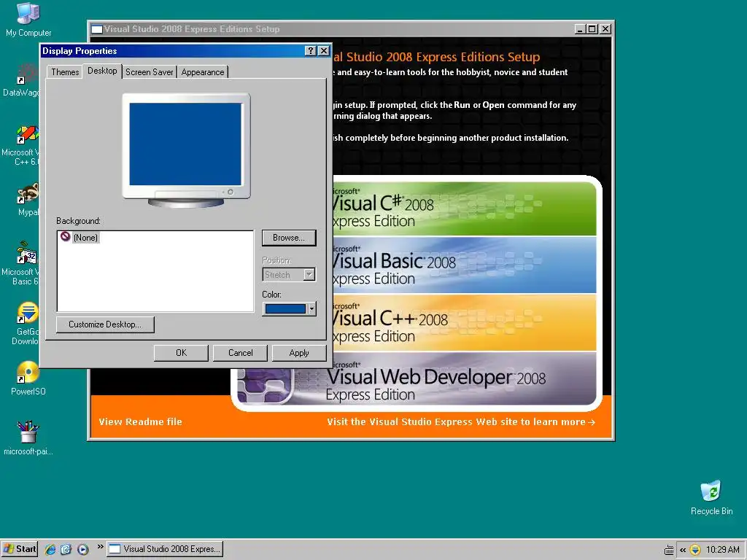Select the Recycle Bin icon
This screenshot has height=560, width=747.
pyautogui.click(x=711, y=491)
